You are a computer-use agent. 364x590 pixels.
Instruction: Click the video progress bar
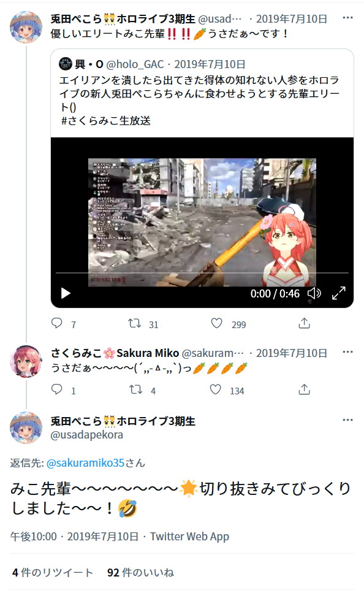pyautogui.click(x=202, y=273)
